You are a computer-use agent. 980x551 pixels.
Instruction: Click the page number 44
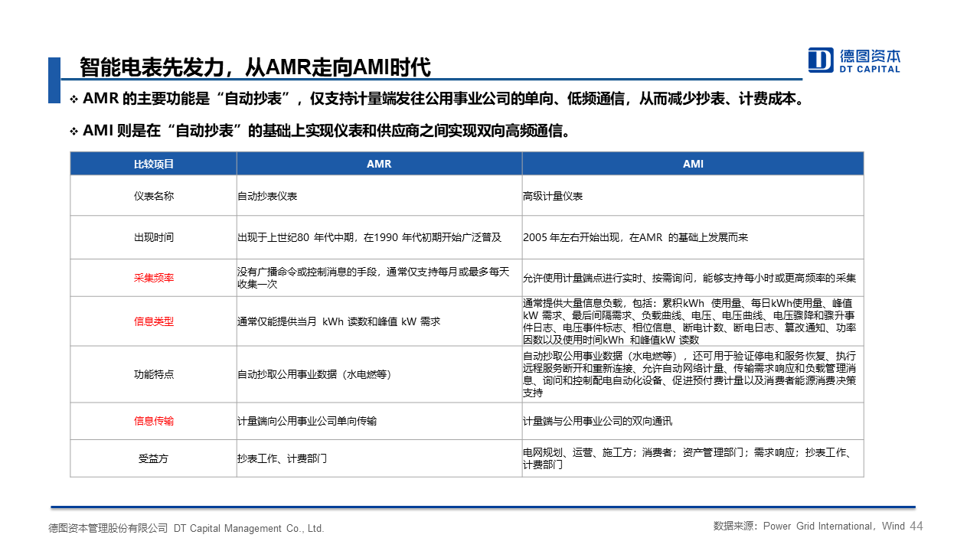[x=916, y=526]
